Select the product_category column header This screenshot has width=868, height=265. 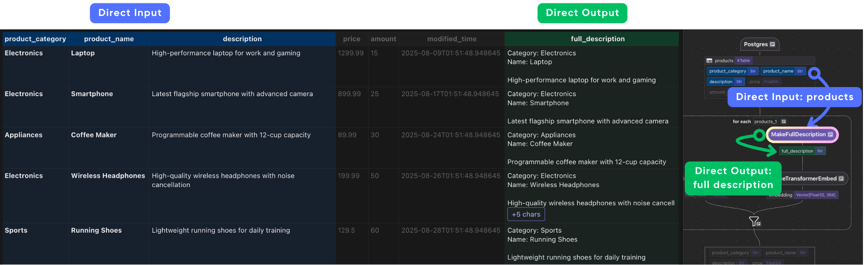[35, 39]
